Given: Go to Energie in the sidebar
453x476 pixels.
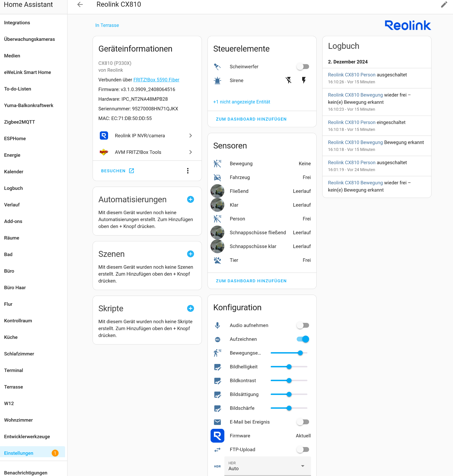Looking at the screenshot, I should tap(12, 155).
